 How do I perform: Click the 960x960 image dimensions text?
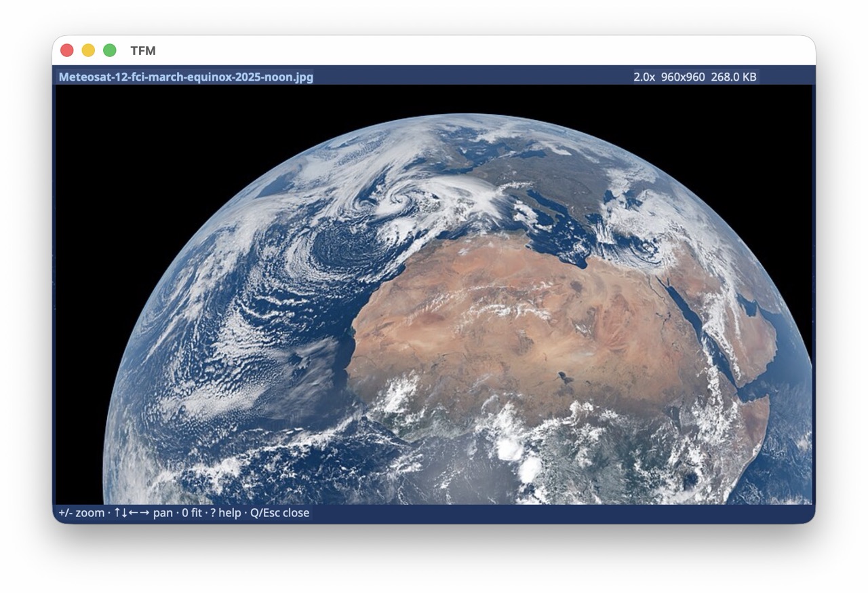pyautogui.click(x=683, y=77)
